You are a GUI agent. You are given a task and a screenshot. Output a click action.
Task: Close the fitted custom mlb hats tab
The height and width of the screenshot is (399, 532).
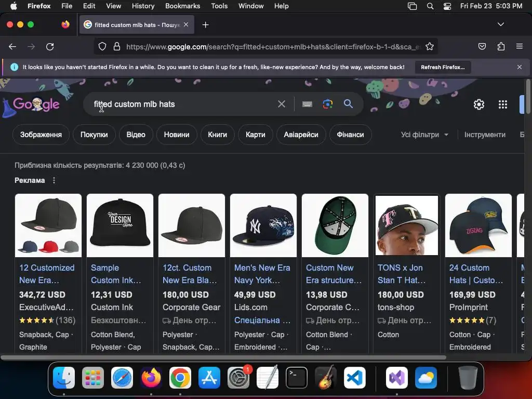click(x=186, y=24)
